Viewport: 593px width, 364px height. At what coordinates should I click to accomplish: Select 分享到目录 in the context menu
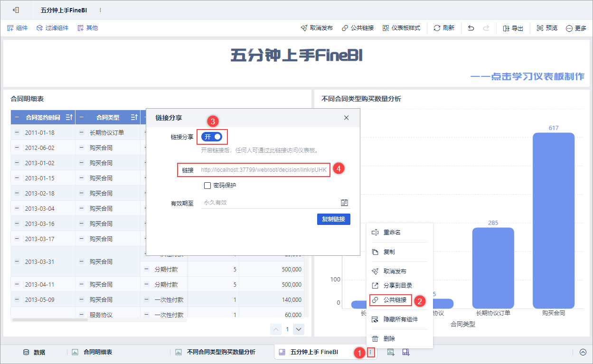(399, 286)
